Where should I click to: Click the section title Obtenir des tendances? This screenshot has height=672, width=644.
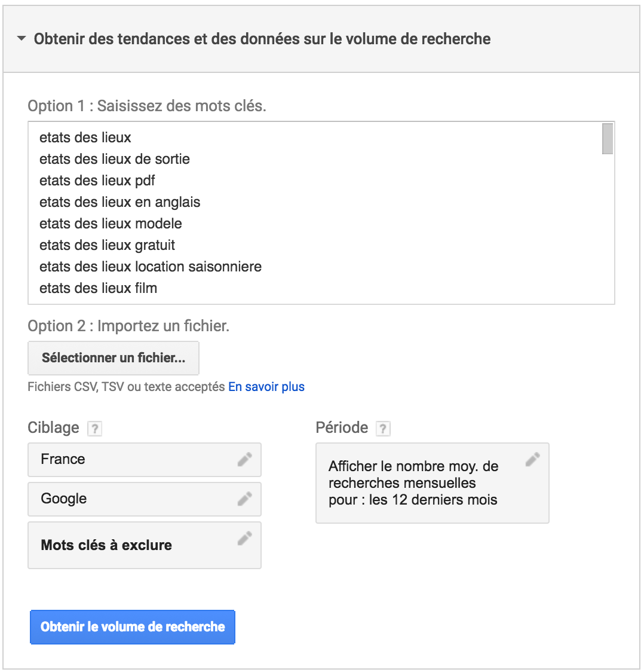click(262, 39)
